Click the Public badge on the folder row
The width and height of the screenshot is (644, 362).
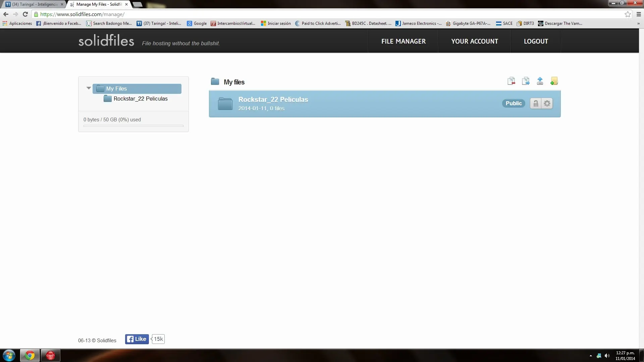tap(514, 103)
